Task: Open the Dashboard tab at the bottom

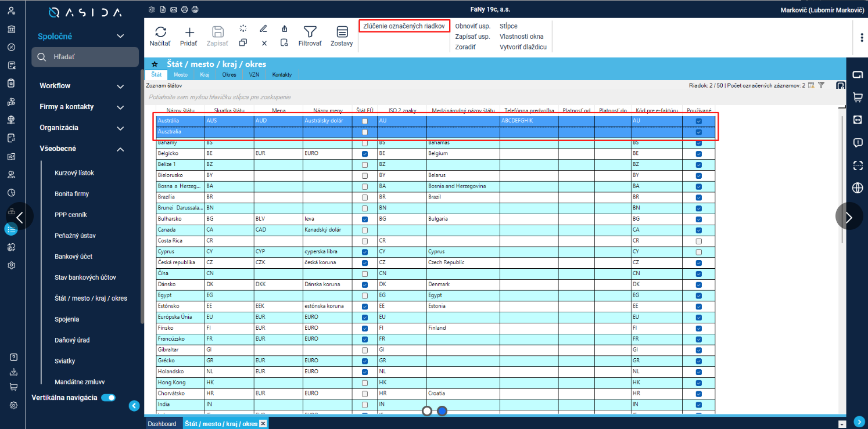Action: (x=162, y=424)
